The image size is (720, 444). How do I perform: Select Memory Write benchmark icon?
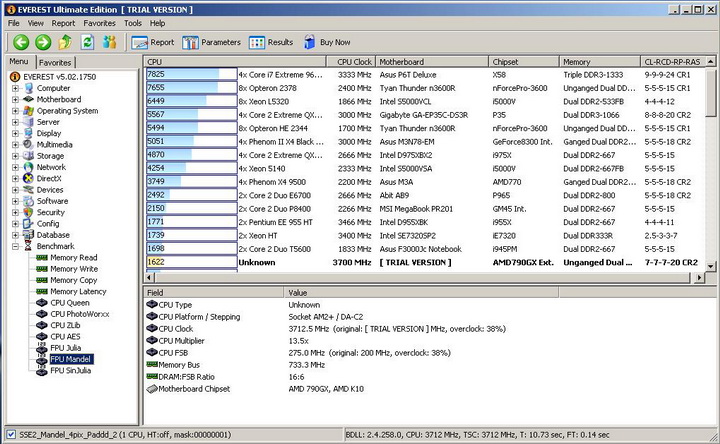click(x=42, y=269)
